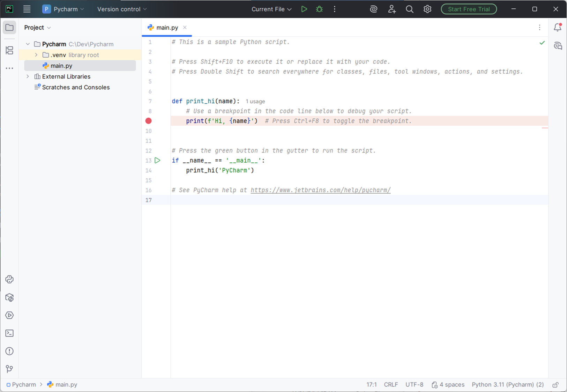Open IDE settings gear icon
Image resolution: width=567 pixels, height=392 pixels.
(427, 9)
